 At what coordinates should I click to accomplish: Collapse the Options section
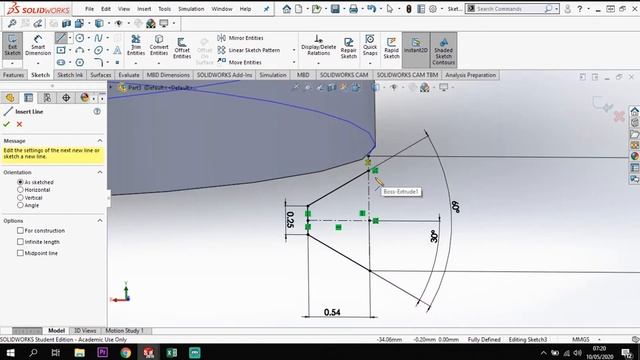click(x=100, y=221)
